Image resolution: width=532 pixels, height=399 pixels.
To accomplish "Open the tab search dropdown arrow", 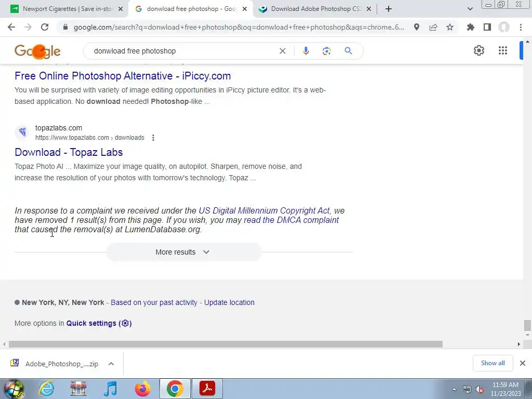I will pos(470,9).
